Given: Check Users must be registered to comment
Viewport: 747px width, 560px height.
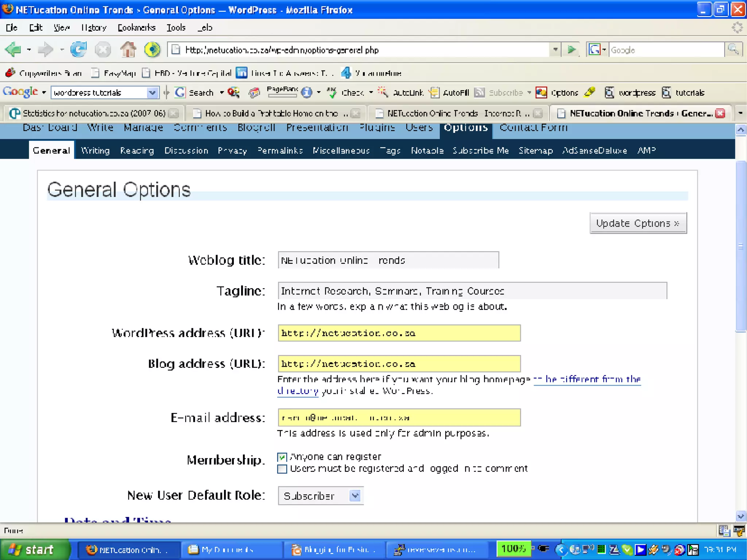Looking at the screenshot, I should tap(282, 469).
